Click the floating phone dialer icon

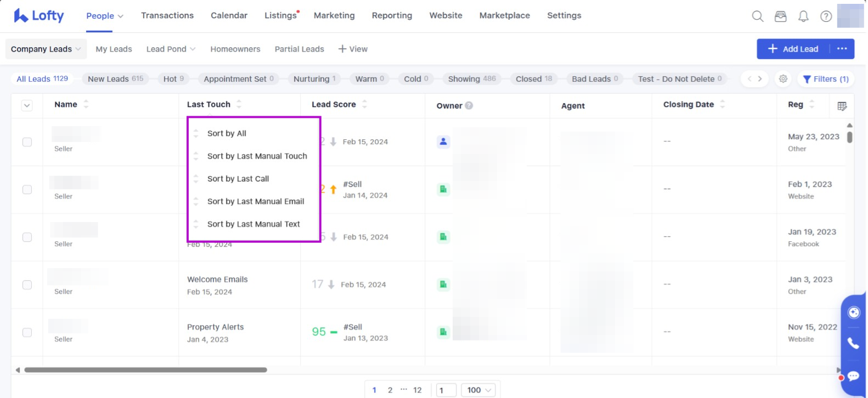[853, 343]
